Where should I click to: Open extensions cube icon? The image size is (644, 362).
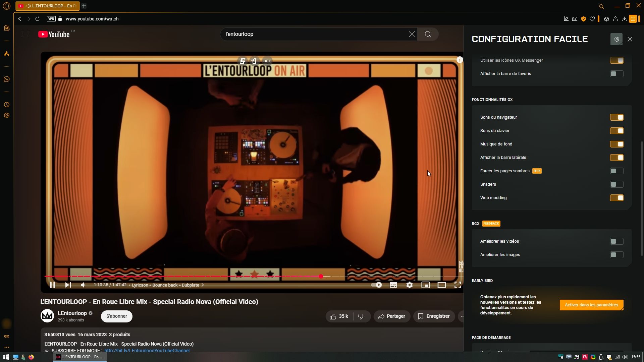606,19
